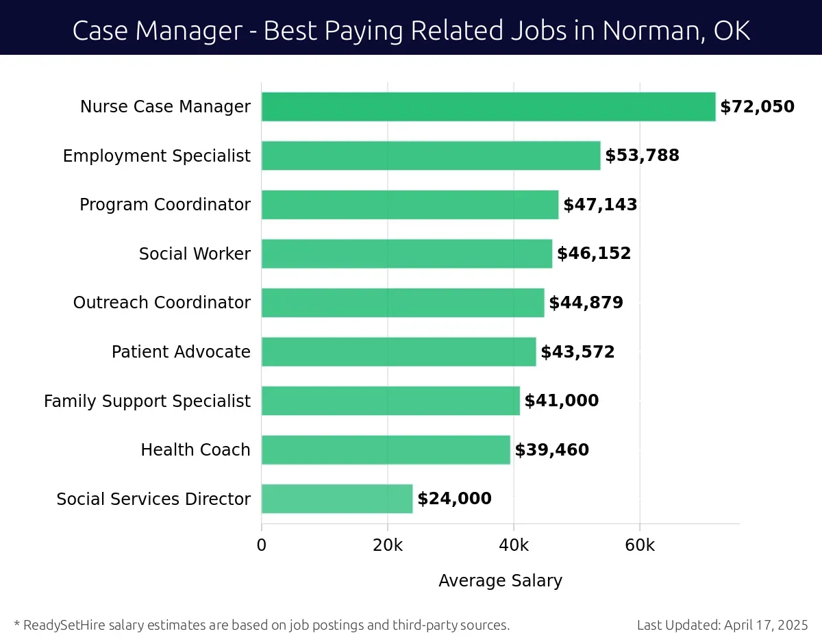Click the Outreach Coordinator bar

403,303
